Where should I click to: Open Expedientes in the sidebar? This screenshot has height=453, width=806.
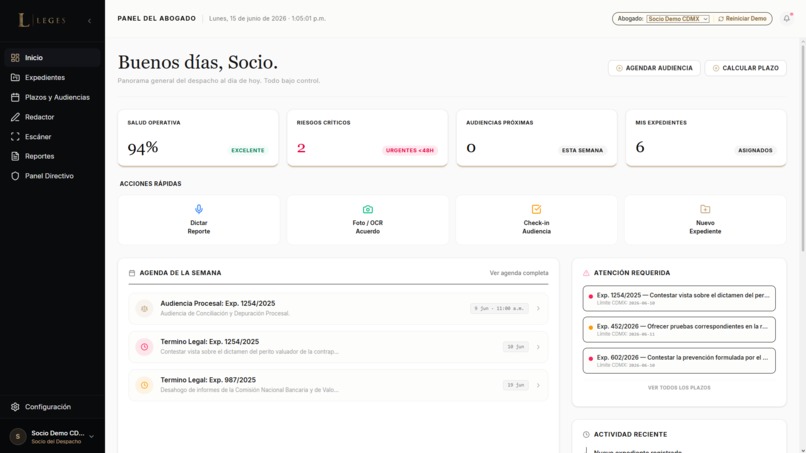(x=52, y=78)
